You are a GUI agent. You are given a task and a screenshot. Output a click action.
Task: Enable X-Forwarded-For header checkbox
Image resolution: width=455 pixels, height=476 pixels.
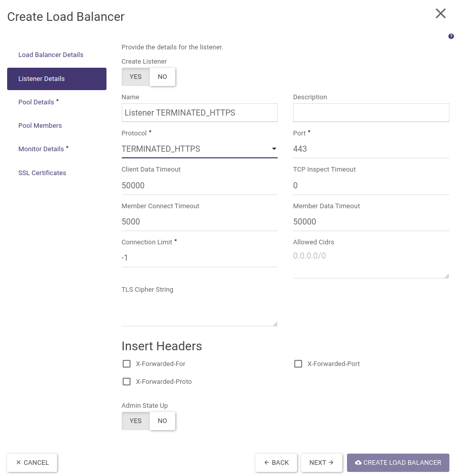click(x=127, y=364)
